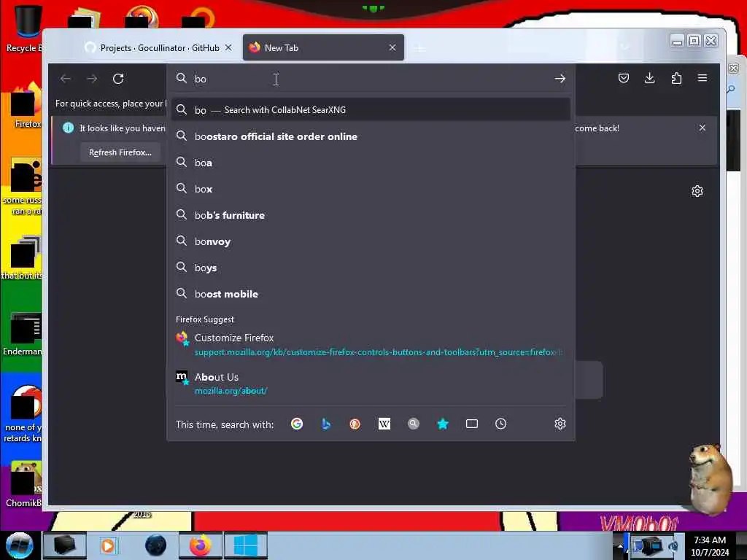The width and height of the screenshot is (747, 560).
Task: Open search settings gear in dropdown
Action: tap(560, 424)
